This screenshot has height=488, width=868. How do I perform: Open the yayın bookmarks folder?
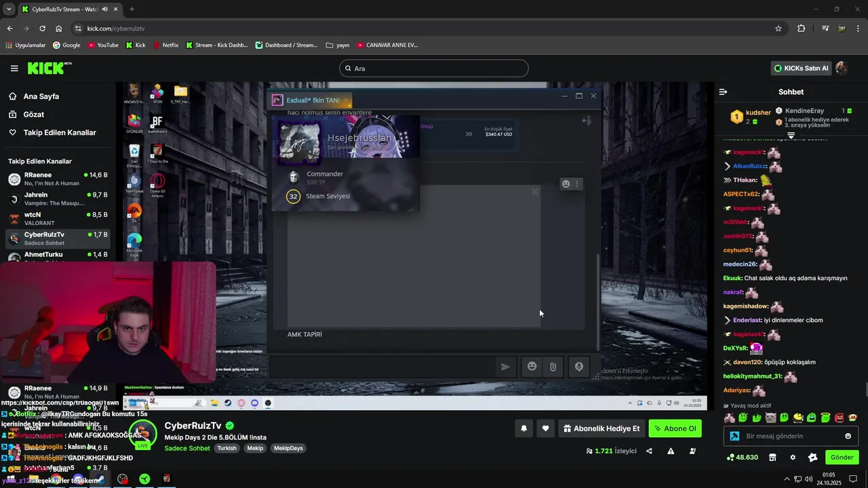(x=337, y=45)
